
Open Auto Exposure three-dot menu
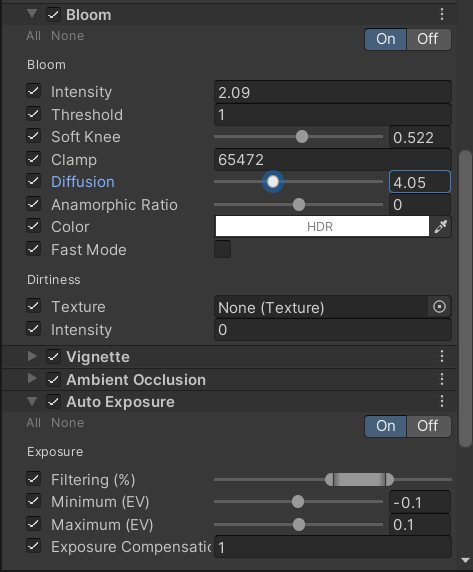click(442, 401)
